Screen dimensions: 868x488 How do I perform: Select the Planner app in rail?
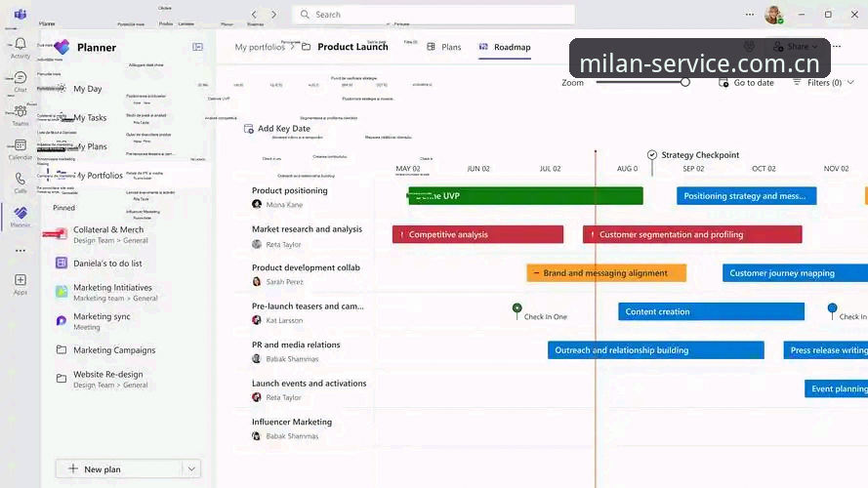[x=21, y=217]
